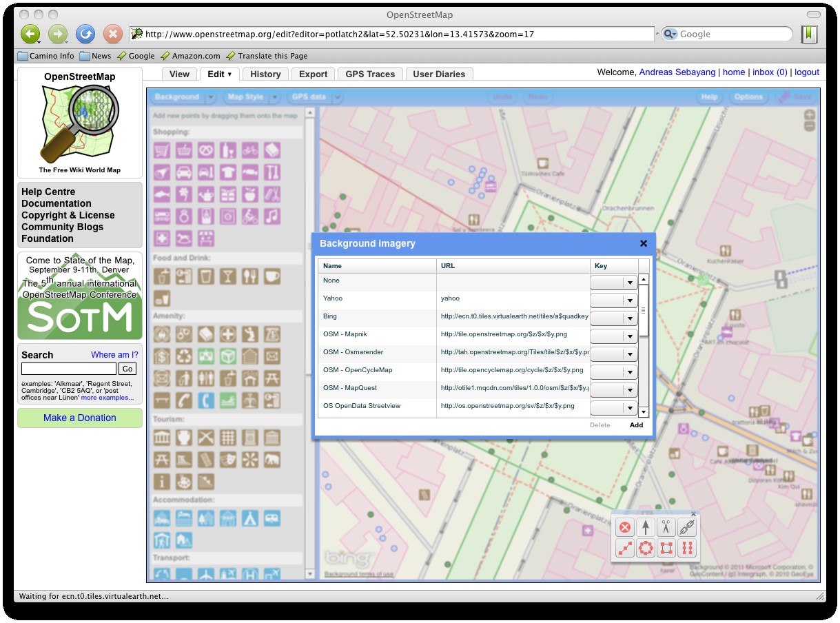Click the red delete tool button
Viewport: 840px width, 623px height.
pos(625,528)
